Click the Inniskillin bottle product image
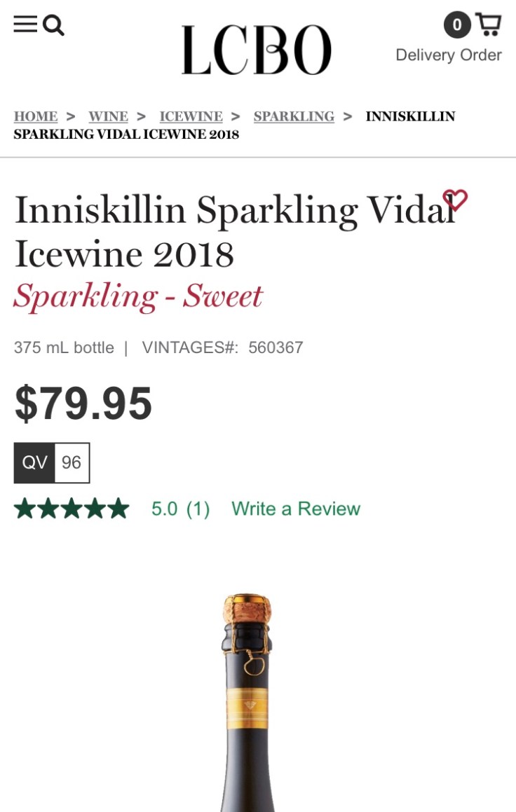The height and width of the screenshot is (812, 516). 247,701
